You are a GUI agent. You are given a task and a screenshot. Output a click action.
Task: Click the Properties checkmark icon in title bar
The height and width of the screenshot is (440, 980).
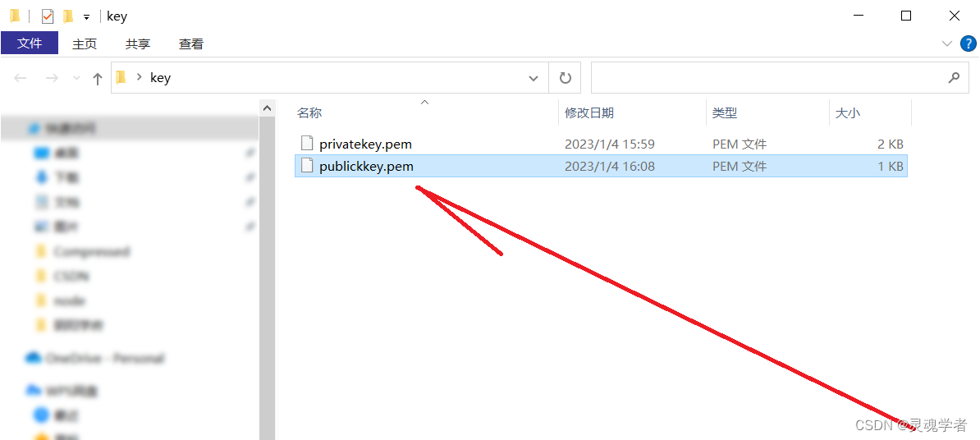(48, 16)
